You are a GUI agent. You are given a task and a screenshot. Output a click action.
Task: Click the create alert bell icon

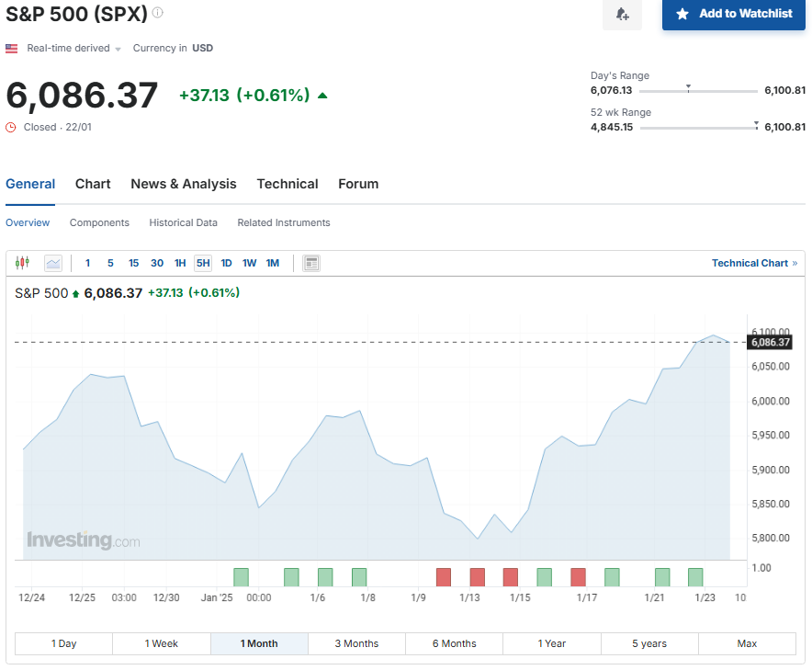click(622, 14)
